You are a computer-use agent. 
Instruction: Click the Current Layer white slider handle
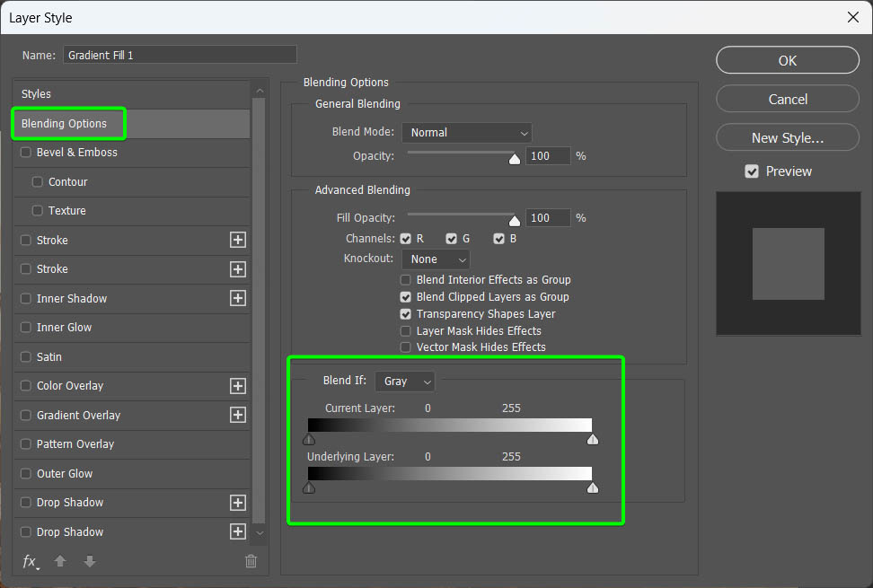[x=592, y=440]
